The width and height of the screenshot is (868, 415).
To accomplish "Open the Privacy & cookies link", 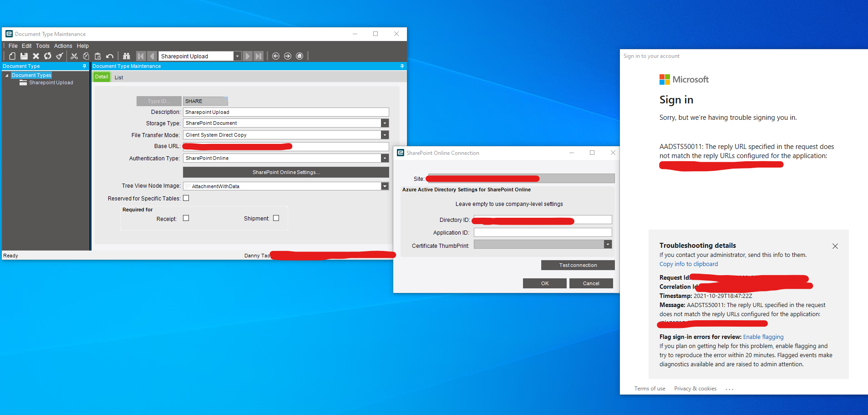I will click(x=695, y=389).
